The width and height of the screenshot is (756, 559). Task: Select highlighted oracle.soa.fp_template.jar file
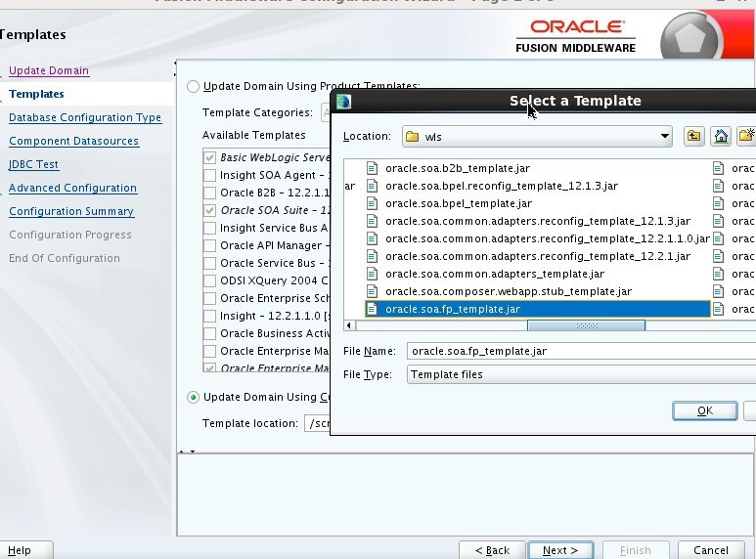(x=538, y=309)
